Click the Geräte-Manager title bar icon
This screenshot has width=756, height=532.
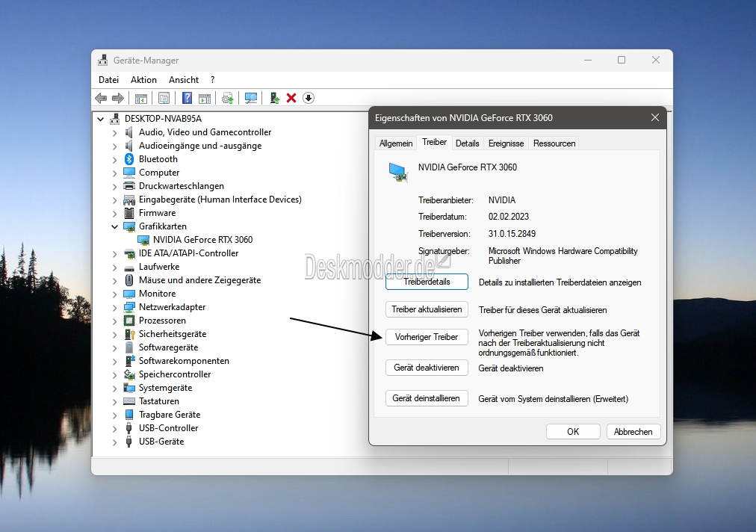coord(102,61)
